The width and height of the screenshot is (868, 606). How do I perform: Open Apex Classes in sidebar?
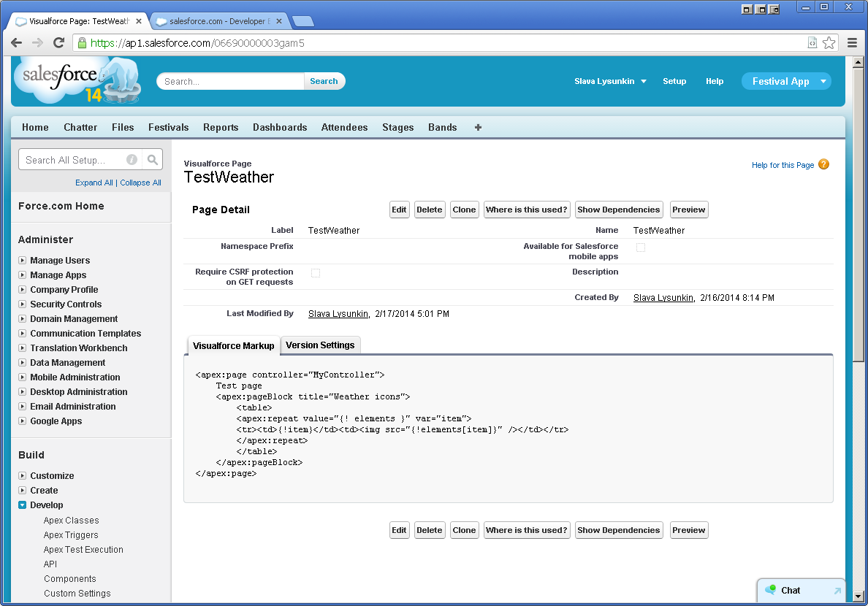[72, 521]
